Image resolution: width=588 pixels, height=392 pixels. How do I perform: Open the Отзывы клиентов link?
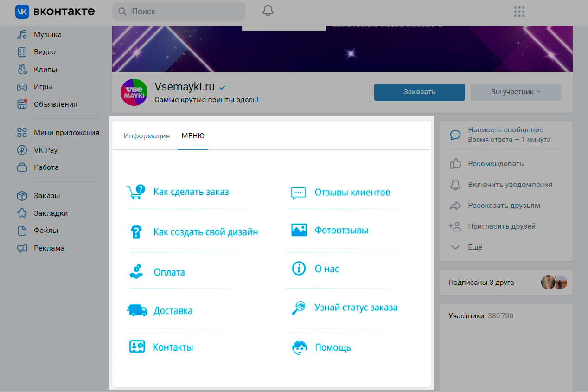tap(352, 192)
